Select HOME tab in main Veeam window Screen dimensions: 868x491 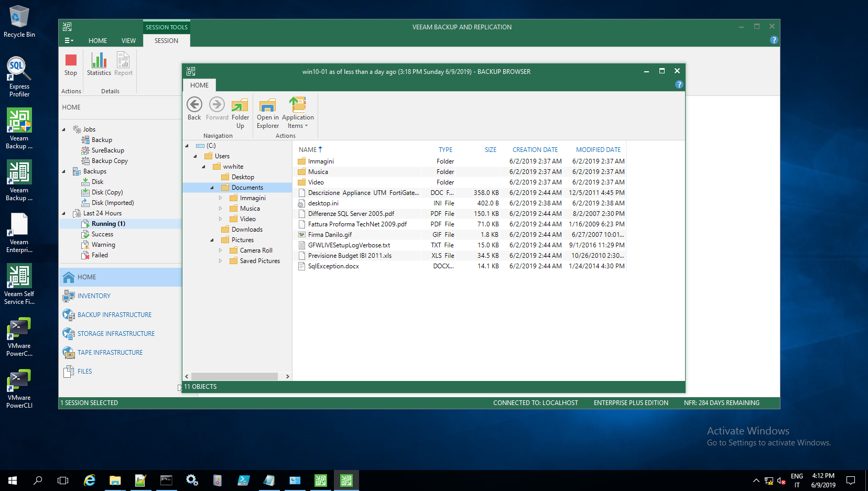tap(97, 40)
